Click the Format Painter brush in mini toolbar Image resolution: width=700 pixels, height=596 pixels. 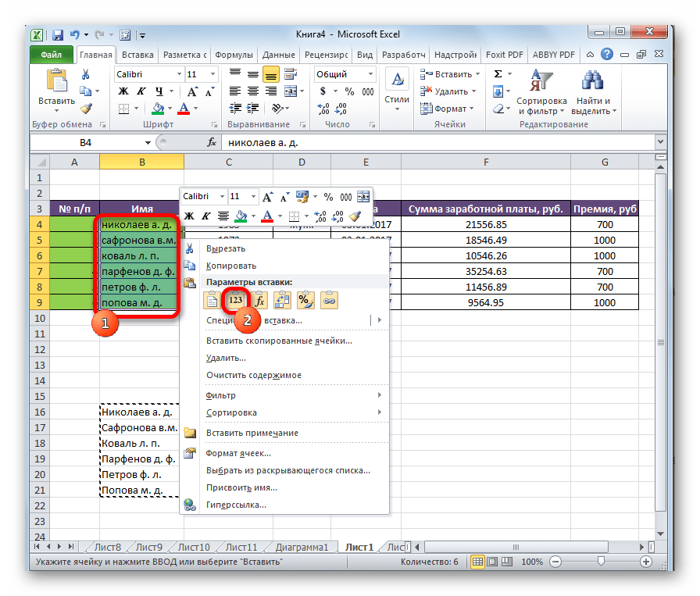[x=355, y=216]
